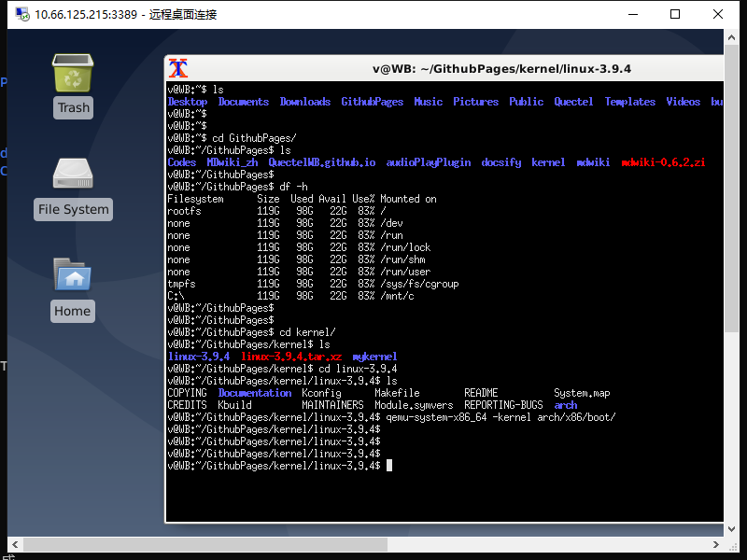747x560 pixels.
Task: Click the linux-3.9.4.tar.xz filename in terminal
Action: 291,357
